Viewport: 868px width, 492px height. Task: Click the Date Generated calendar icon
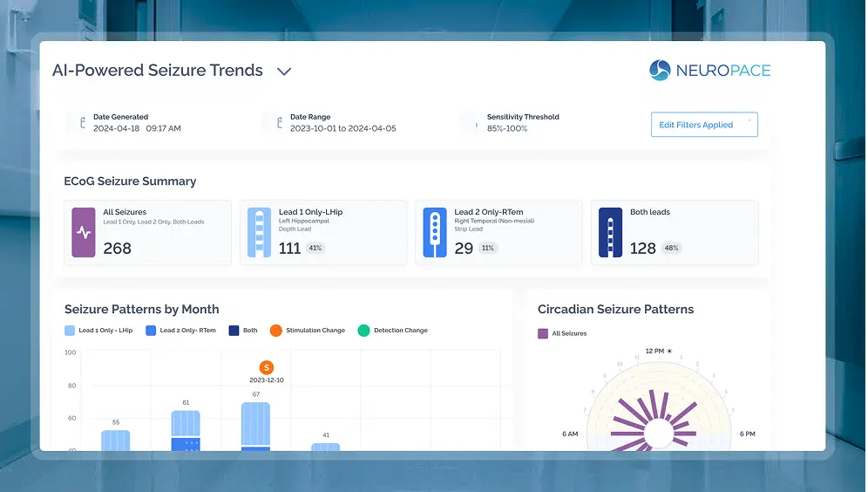point(83,122)
